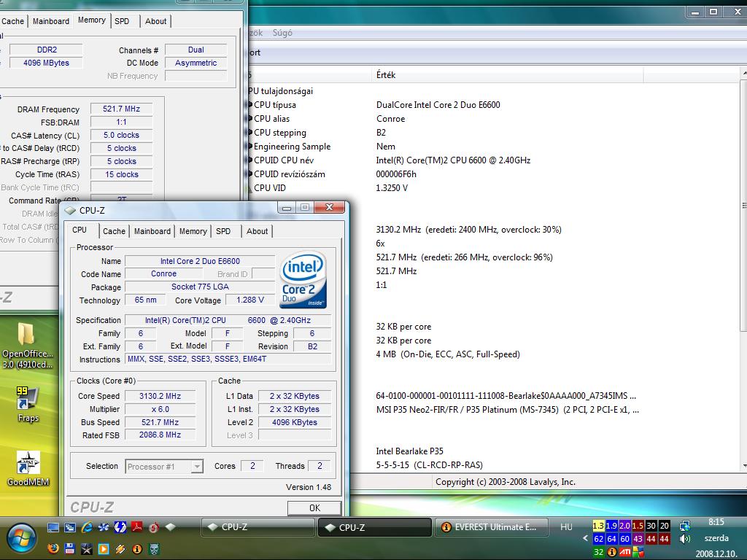Image resolution: width=747 pixels, height=560 pixels.
Task: Click the HU language indicator
Action: [x=566, y=526]
